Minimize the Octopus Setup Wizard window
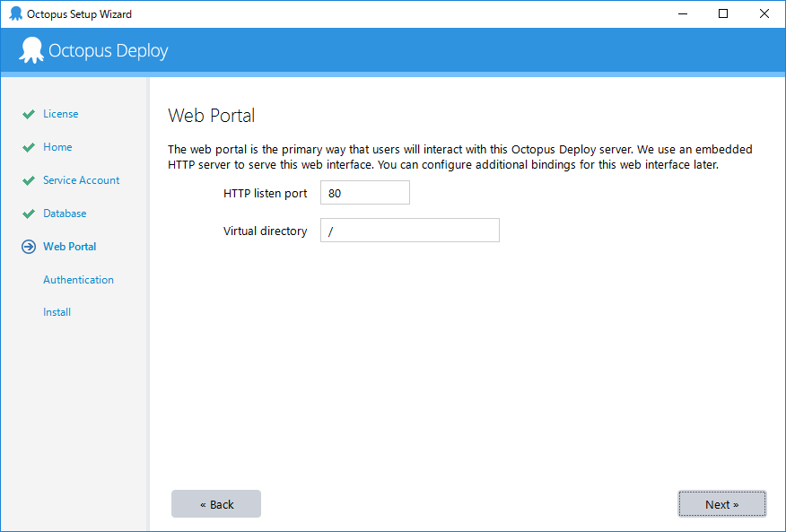Viewport: 786px width, 532px height. coord(683,13)
